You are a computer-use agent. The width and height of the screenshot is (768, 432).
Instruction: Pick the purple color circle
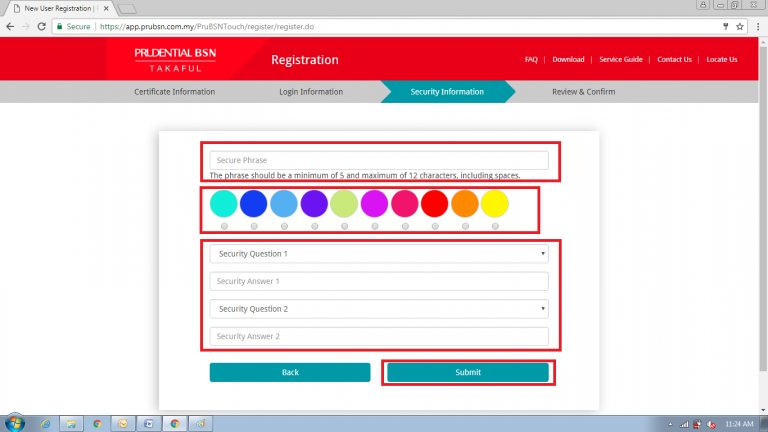tap(314, 203)
